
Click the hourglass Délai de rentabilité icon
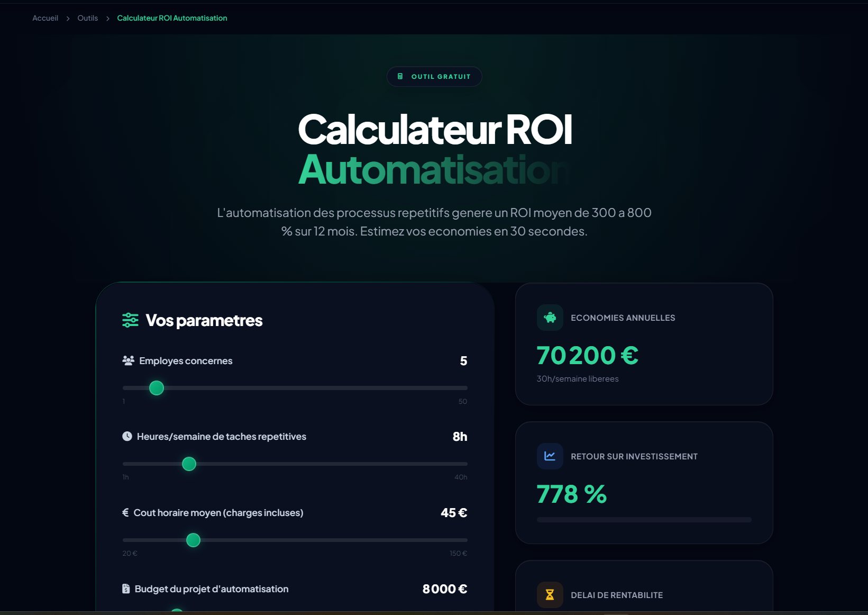coord(550,594)
